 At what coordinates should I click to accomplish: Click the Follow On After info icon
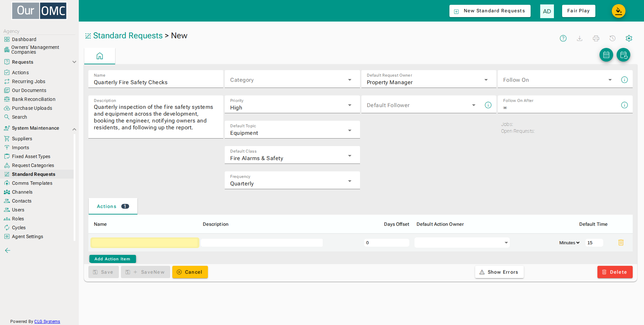click(624, 105)
